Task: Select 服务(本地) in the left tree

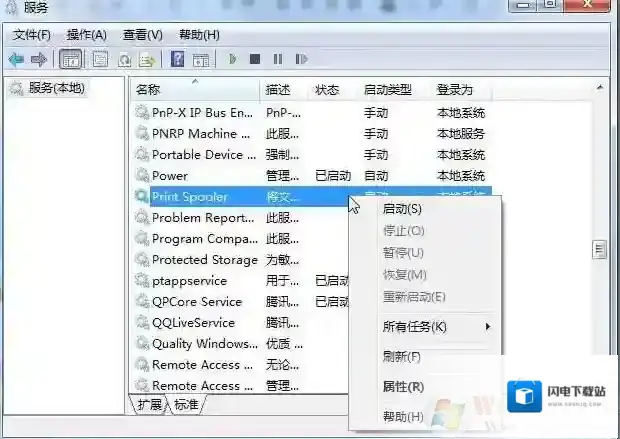Action: tap(56, 88)
